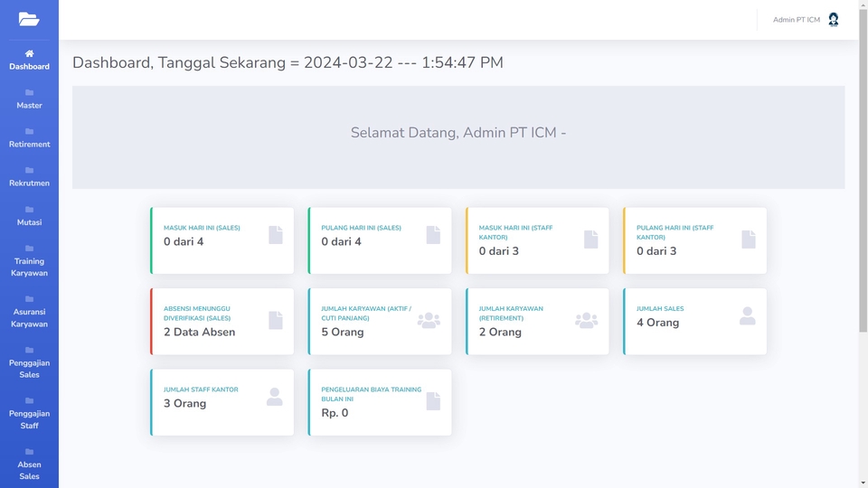The width and height of the screenshot is (868, 488).
Task: Click group icon in Jumlah Karyawan (Retirement) card
Action: (586, 320)
